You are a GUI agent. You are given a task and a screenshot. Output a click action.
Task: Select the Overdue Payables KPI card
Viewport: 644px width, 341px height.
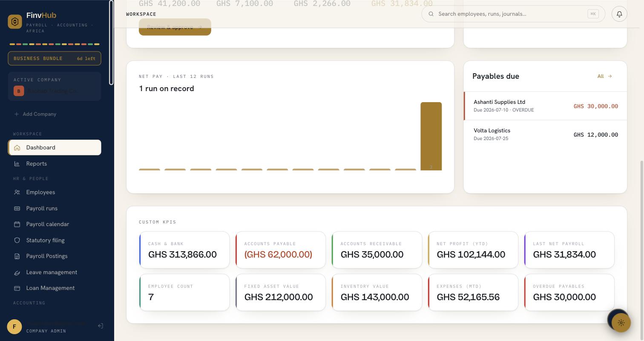tap(569, 292)
